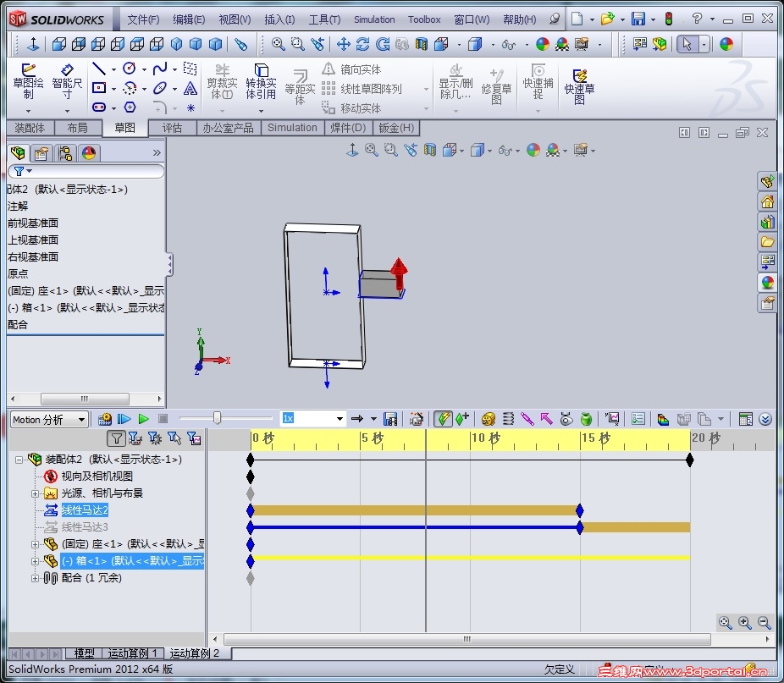Screen dimensions: 784x683
Task: Collapse the 装配体2 motion tree node
Action: pos(19,460)
